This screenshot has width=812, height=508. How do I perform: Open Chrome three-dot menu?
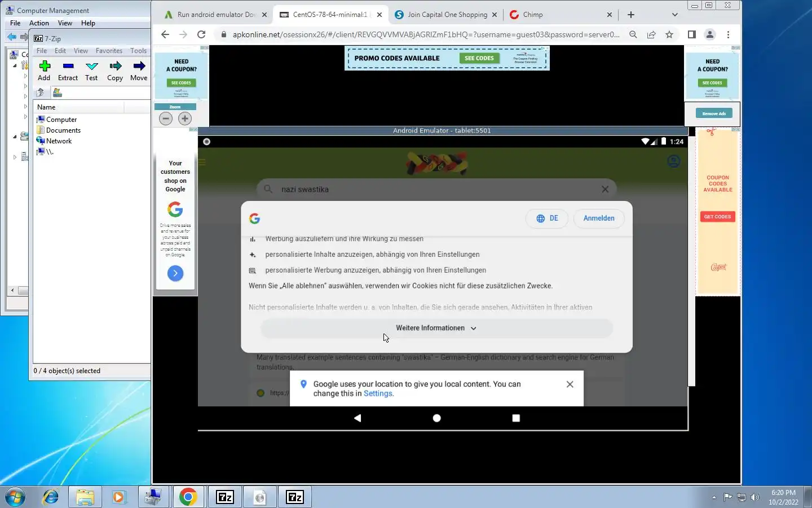(x=728, y=34)
